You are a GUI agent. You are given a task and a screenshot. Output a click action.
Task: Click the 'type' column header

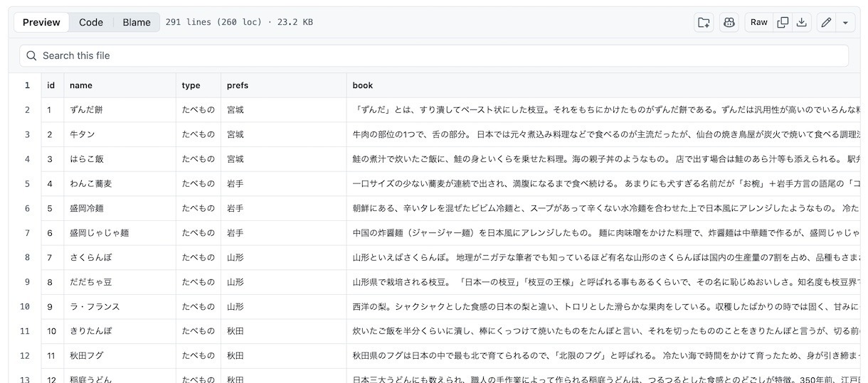coord(191,85)
